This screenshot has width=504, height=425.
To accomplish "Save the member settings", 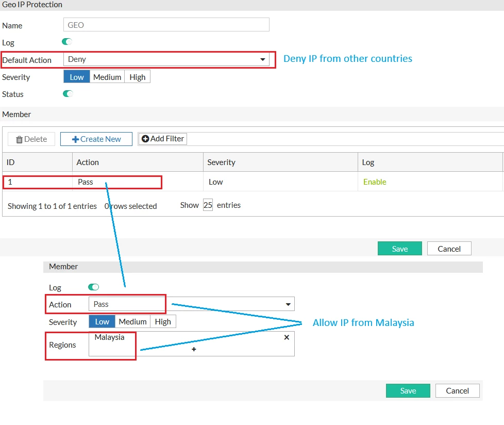I will coord(408,390).
